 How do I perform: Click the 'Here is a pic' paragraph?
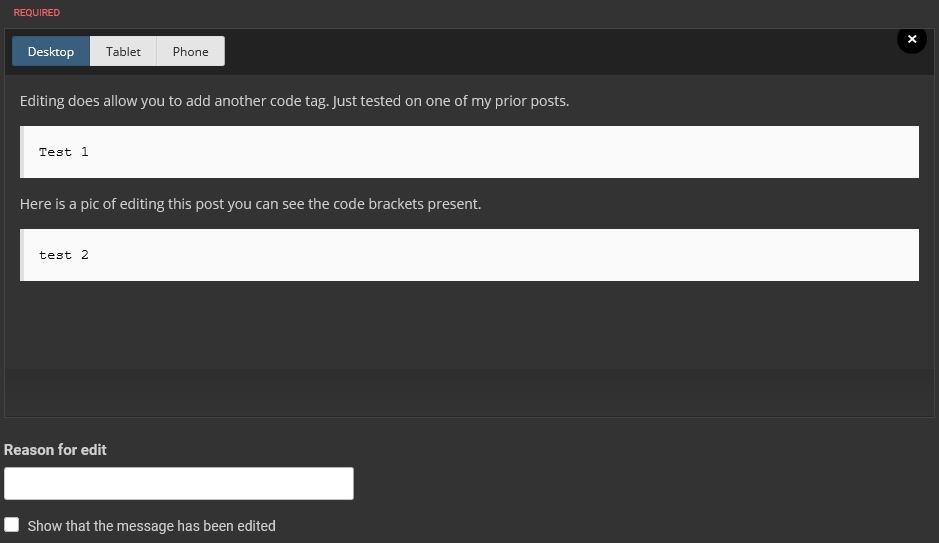coord(250,204)
